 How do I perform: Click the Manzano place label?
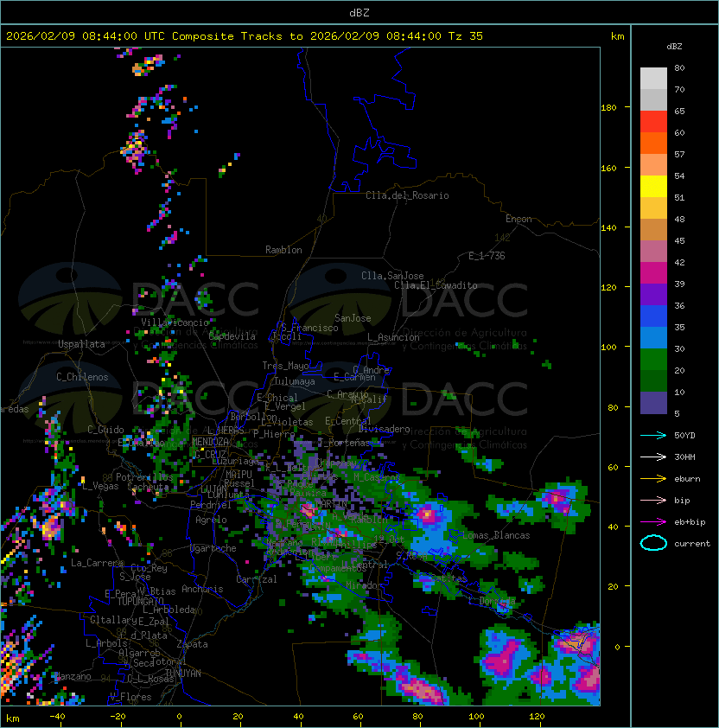pos(73,676)
